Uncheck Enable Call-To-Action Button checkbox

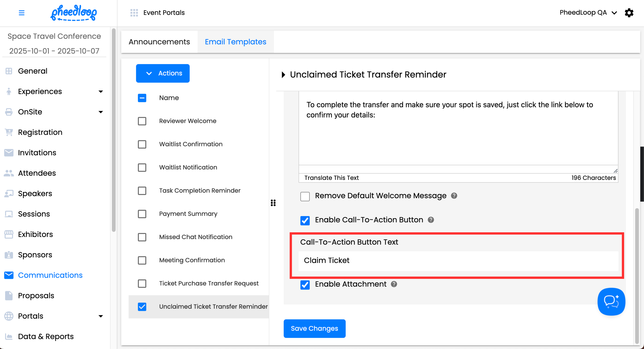click(x=305, y=220)
